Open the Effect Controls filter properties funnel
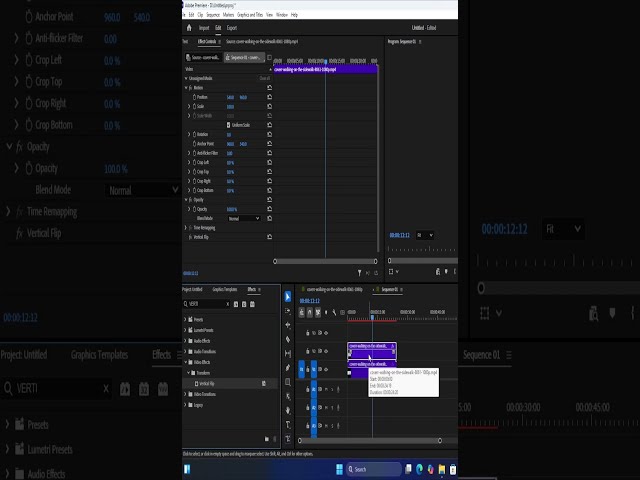Image resolution: width=640 pixels, height=480 pixels. pyautogui.click(x=359, y=273)
